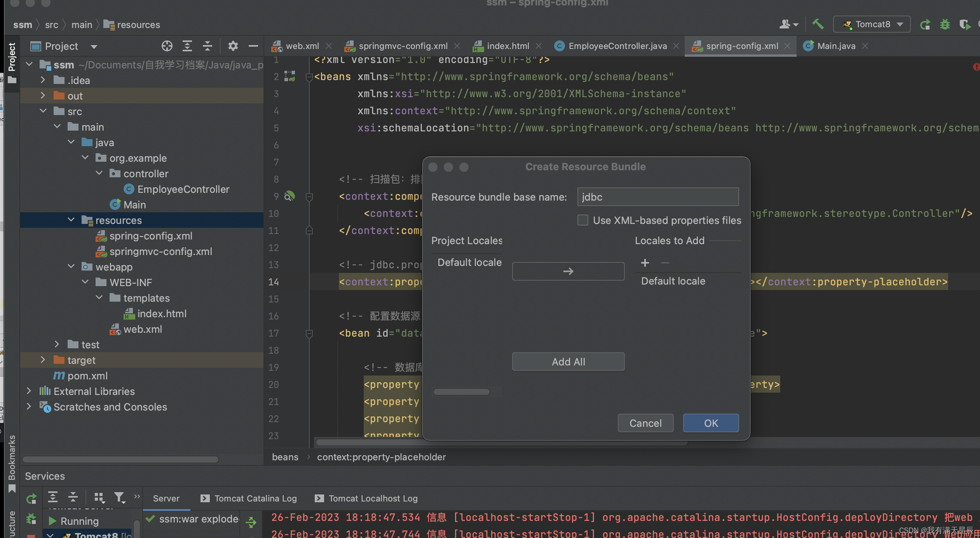Click the filter icon in the Services toolbar
The height and width of the screenshot is (538, 980).
click(x=119, y=497)
